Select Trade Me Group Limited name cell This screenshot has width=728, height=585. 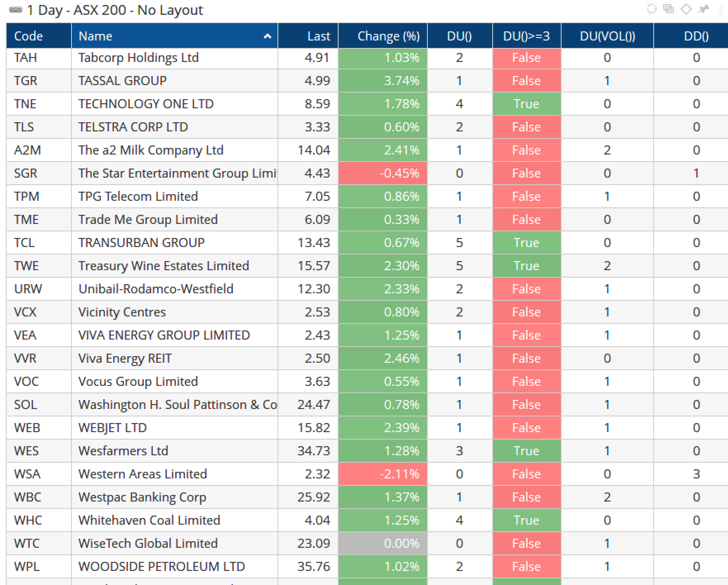point(175,219)
